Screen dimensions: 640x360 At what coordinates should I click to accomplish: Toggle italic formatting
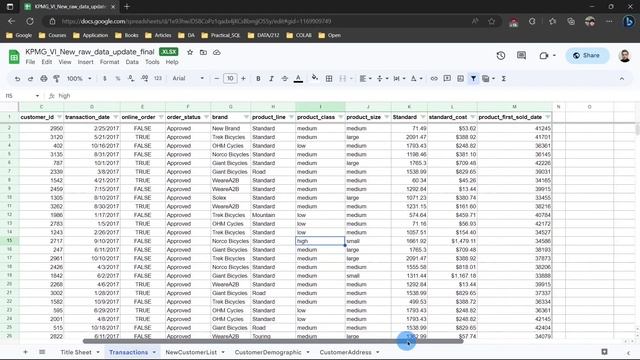[x=271, y=78]
